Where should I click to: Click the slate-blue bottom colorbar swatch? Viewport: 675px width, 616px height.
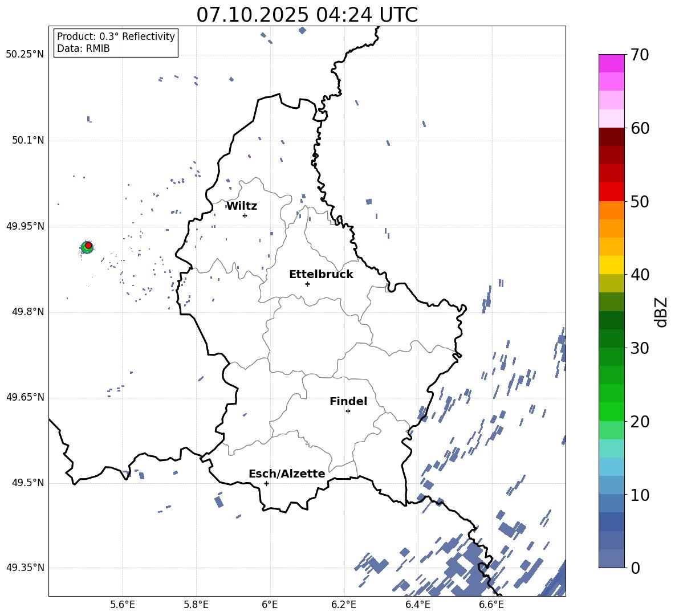[611, 558]
